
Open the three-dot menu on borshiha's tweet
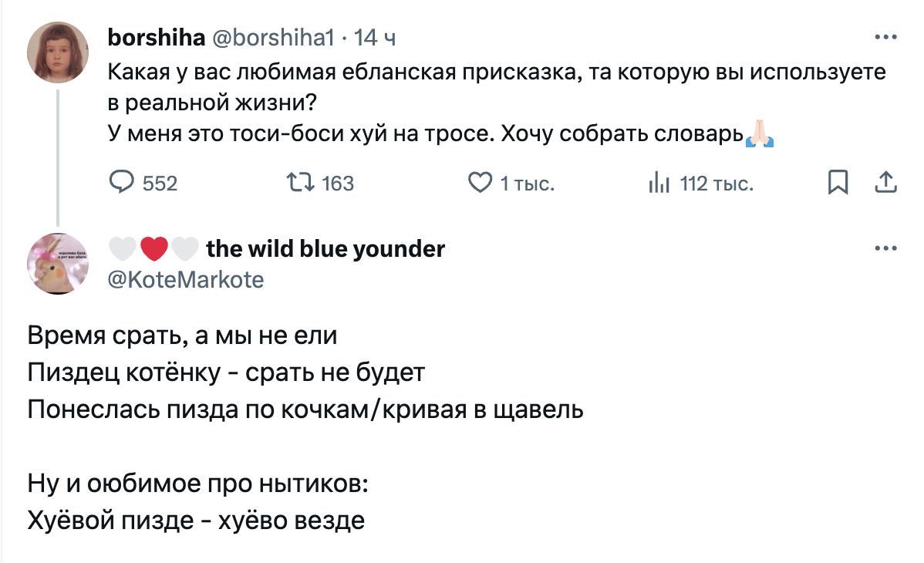point(886,36)
